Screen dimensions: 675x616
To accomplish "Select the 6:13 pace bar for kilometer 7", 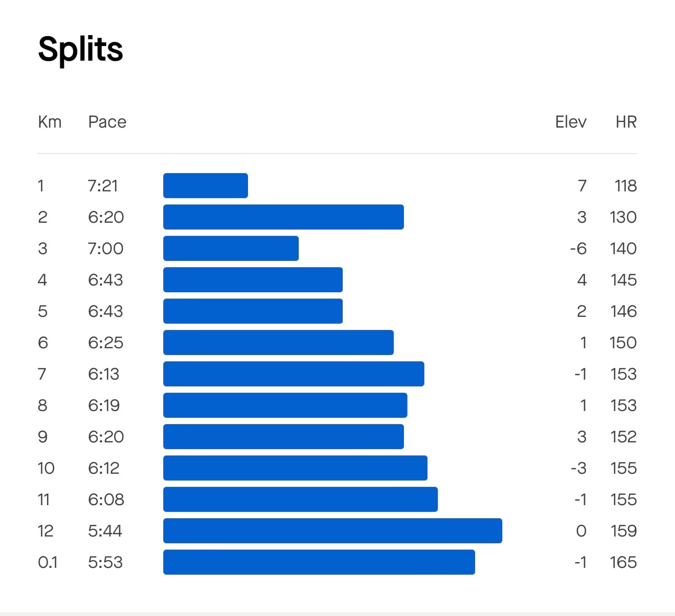I will [294, 374].
